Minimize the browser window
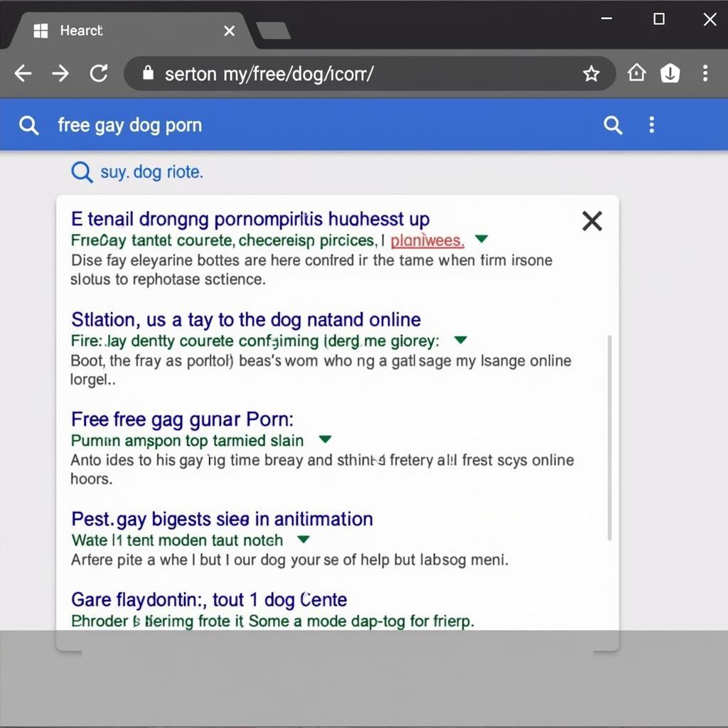728x728 pixels. pyautogui.click(x=606, y=18)
